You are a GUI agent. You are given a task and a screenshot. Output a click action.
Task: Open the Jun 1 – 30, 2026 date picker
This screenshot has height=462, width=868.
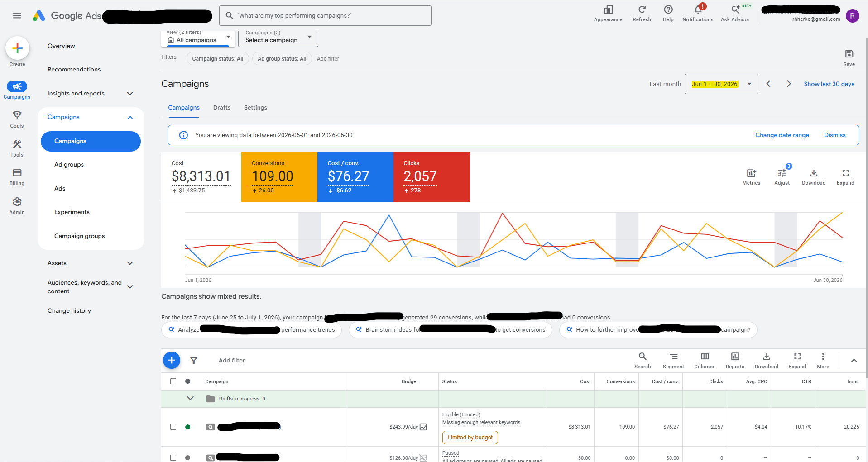[x=721, y=84]
